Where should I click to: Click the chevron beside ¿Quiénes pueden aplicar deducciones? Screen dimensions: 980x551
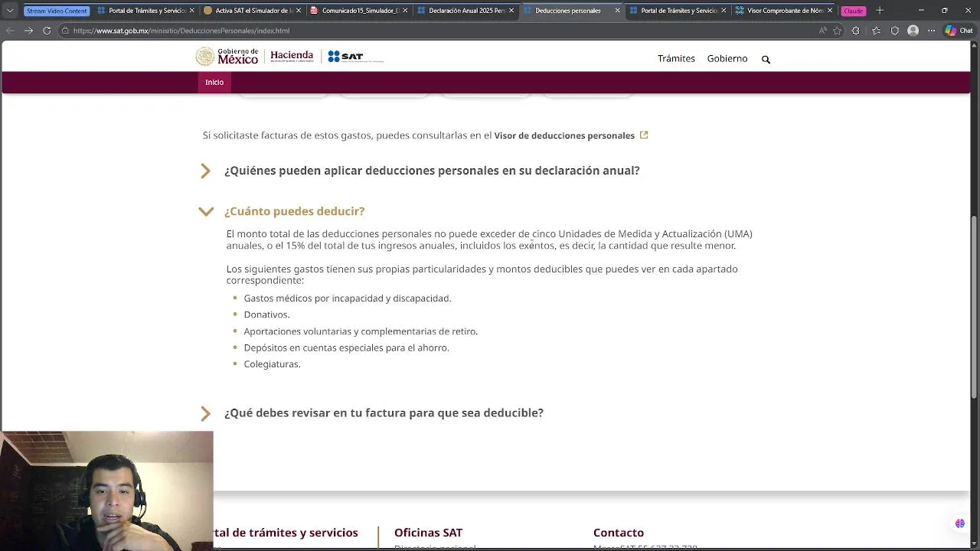point(205,171)
